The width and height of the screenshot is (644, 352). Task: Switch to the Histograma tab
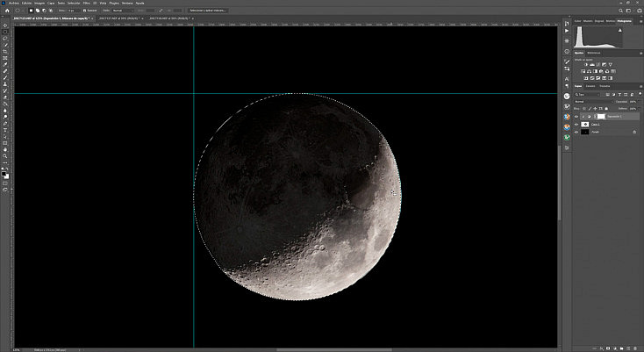point(624,21)
